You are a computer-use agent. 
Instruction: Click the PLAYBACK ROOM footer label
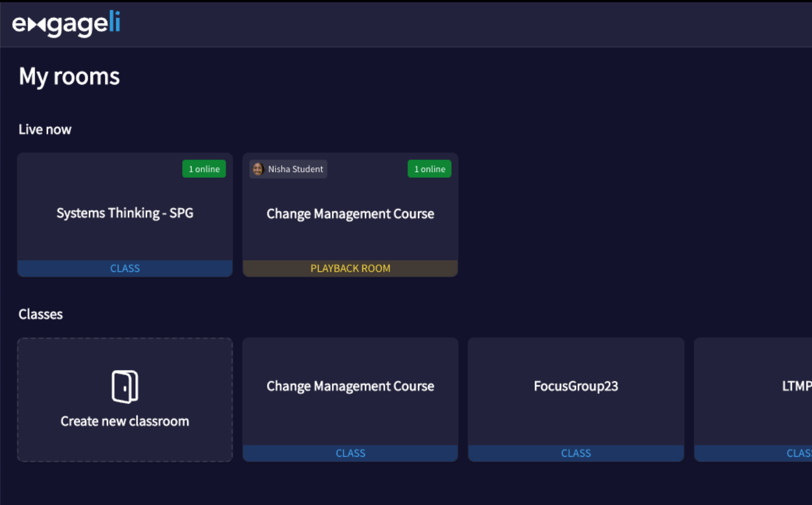(x=350, y=268)
